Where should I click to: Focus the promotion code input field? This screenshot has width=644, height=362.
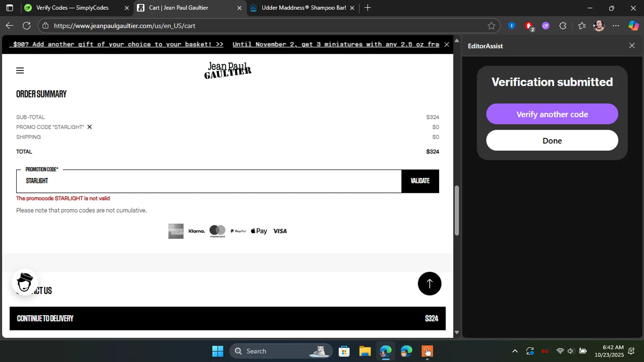pos(209,181)
